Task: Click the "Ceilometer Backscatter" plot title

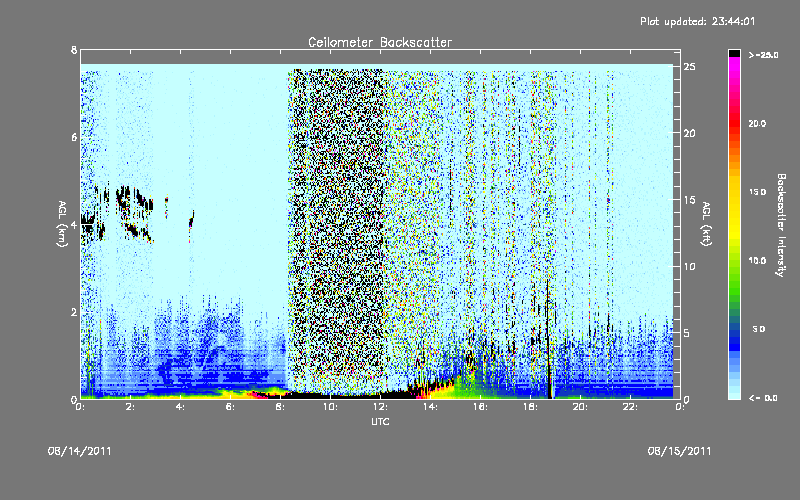Action: 380,42
